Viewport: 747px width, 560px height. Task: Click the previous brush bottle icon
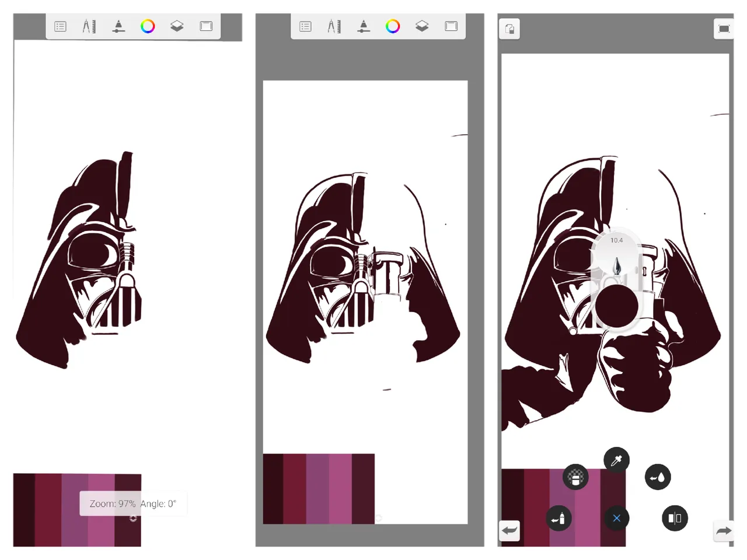pyautogui.click(x=558, y=518)
